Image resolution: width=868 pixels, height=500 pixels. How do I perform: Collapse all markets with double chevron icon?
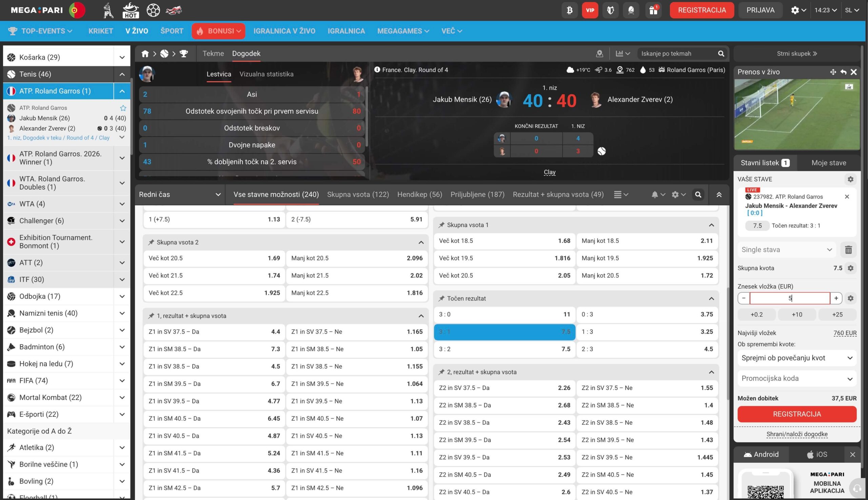pos(719,195)
